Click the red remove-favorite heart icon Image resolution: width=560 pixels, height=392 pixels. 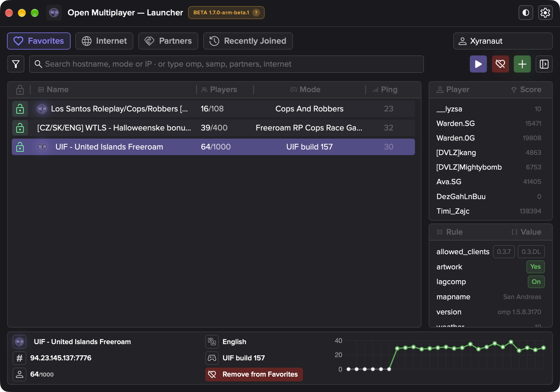click(500, 64)
